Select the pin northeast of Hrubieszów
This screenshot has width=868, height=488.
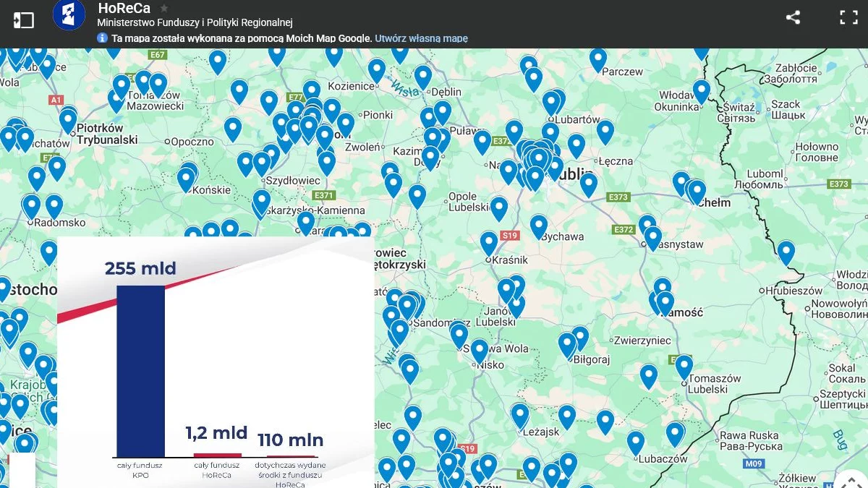click(x=786, y=252)
